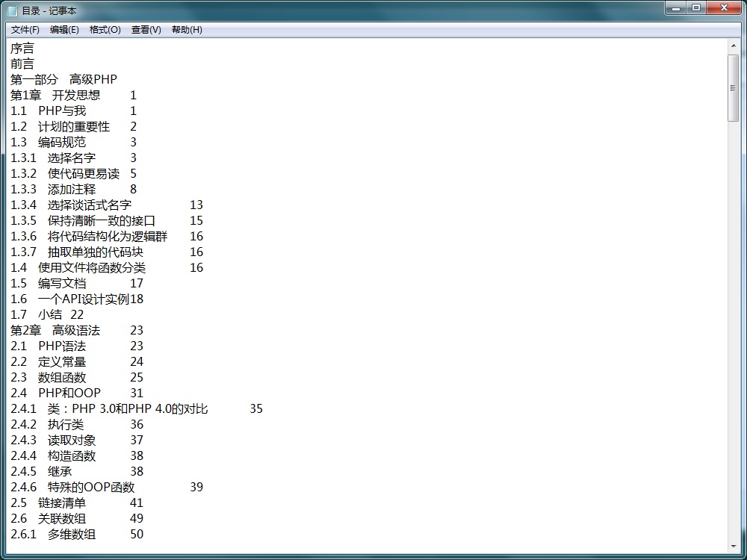Maximize the Notepad window
This screenshot has width=747, height=560.
click(x=696, y=8)
